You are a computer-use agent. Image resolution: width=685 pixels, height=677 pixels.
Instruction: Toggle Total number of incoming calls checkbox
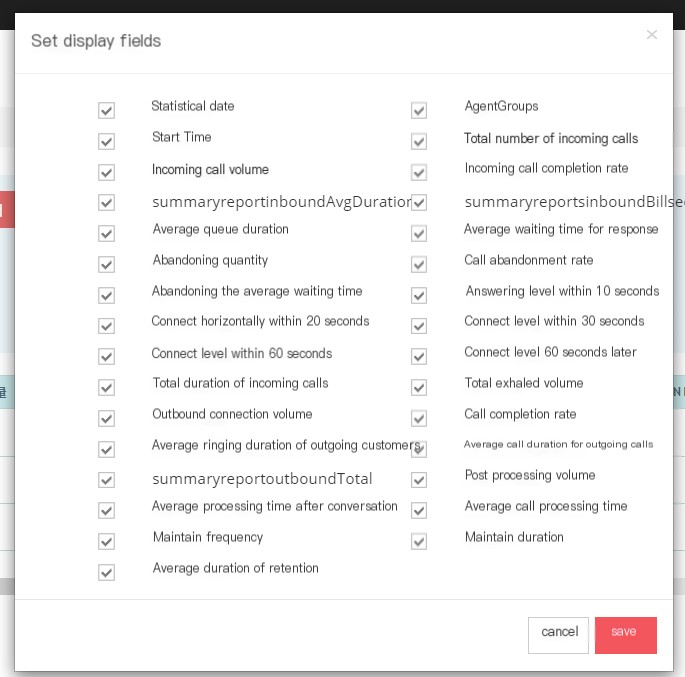tap(419, 142)
